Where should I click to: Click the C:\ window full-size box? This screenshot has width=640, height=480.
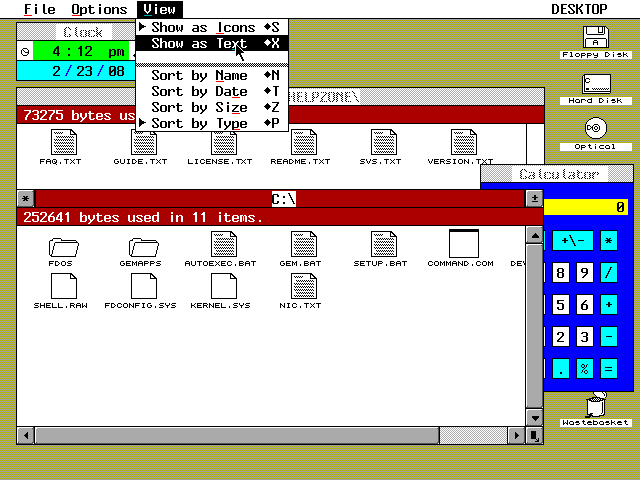534,199
